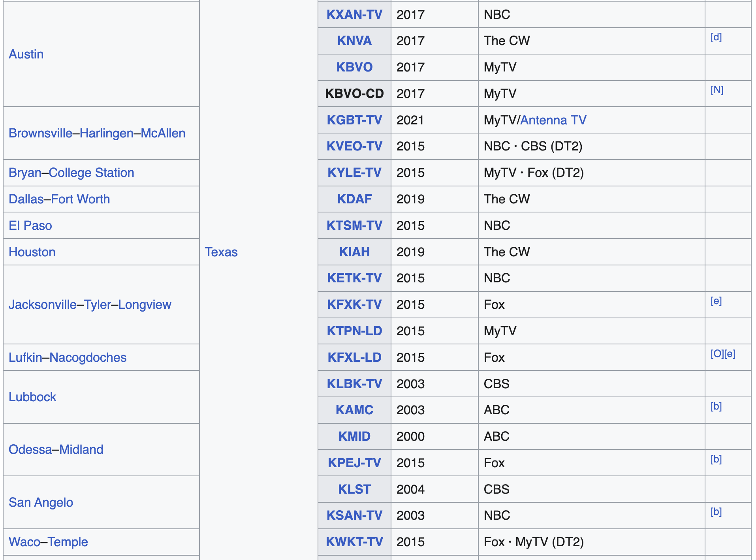Screen dimensions: 756x560
Task: Follow footnote [N] in KBVO-CD row
Action: [717, 90]
